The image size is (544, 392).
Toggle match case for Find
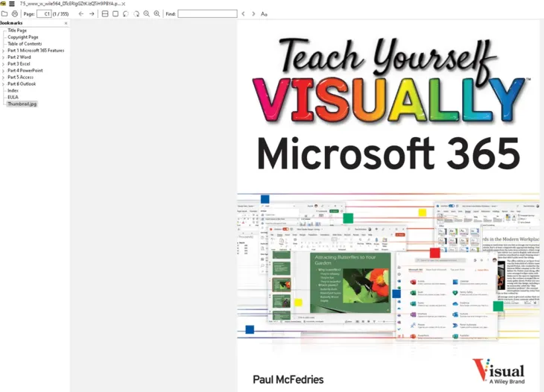pos(265,13)
